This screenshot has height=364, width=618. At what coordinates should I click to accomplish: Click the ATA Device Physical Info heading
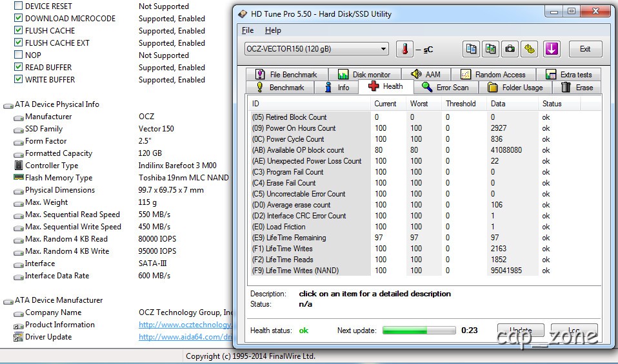[57, 104]
